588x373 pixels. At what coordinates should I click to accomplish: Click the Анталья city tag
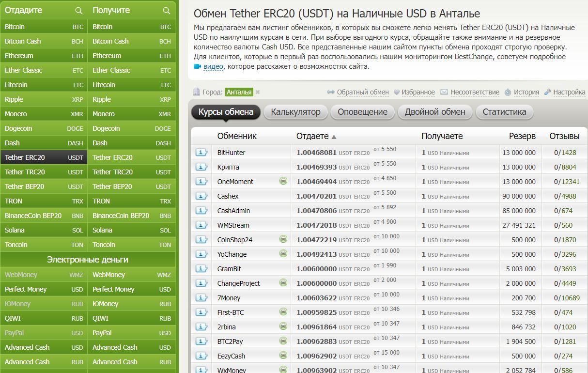click(x=239, y=92)
